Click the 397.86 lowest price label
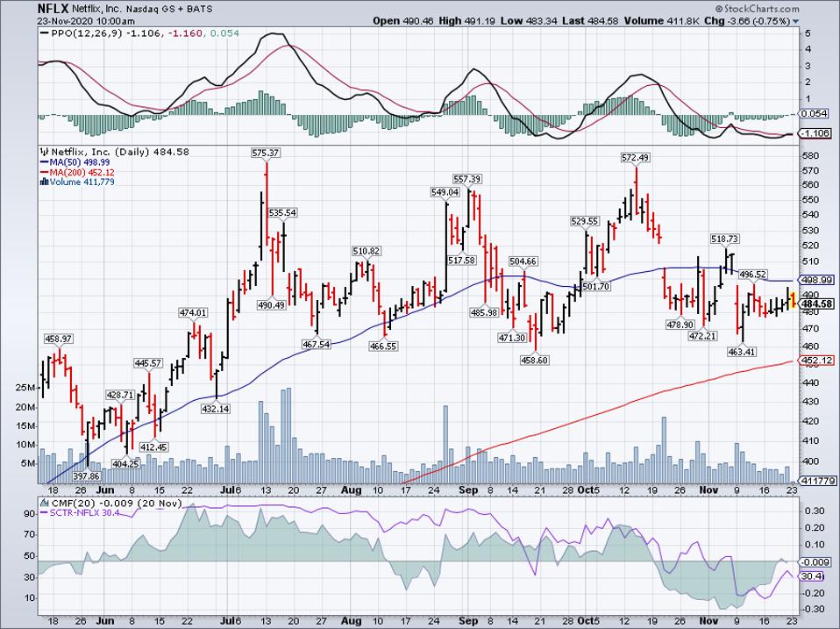This screenshot has height=629, width=840. pos(86,476)
